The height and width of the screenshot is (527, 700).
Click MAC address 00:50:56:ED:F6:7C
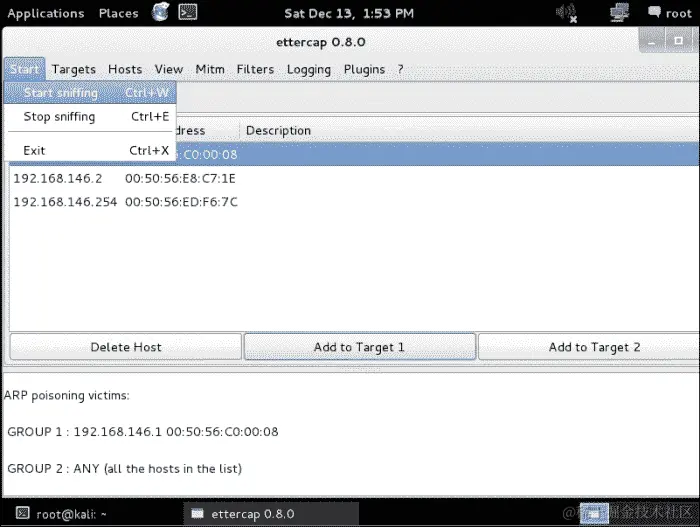181,202
